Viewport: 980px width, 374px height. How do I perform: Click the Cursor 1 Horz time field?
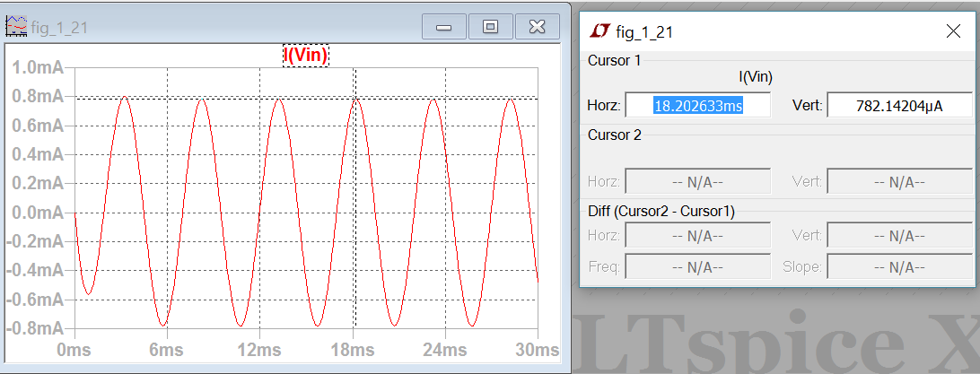click(697, 105)
